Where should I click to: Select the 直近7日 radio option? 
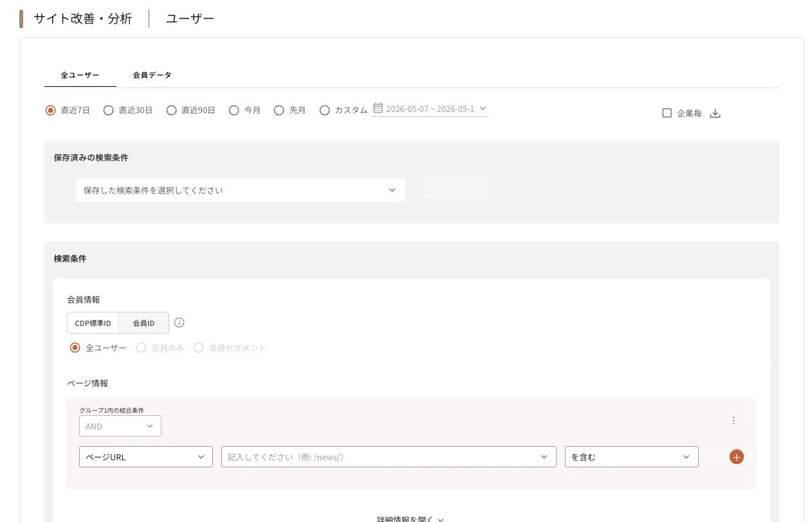point(51,110)
